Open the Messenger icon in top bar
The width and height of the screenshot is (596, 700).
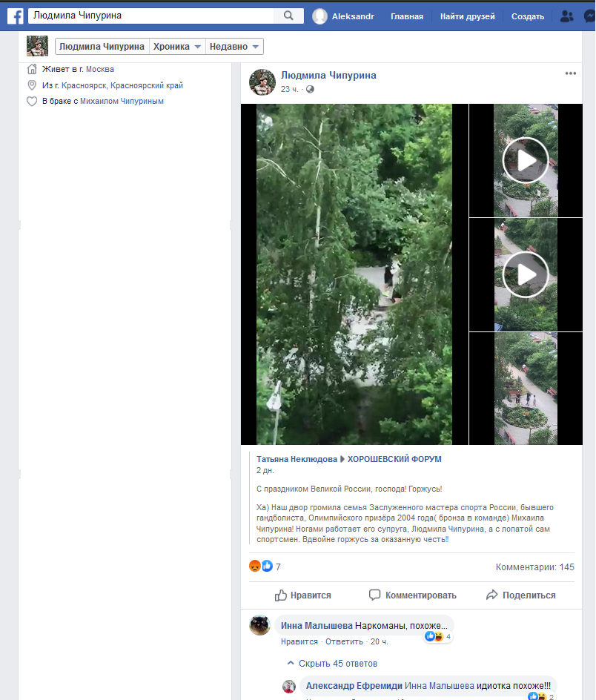[590, 16]
